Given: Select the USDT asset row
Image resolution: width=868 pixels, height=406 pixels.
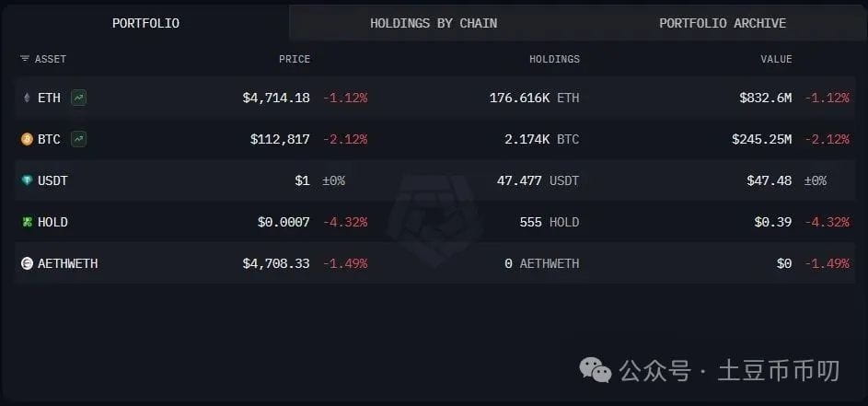Looking at the screenshot, I should 435,180.
